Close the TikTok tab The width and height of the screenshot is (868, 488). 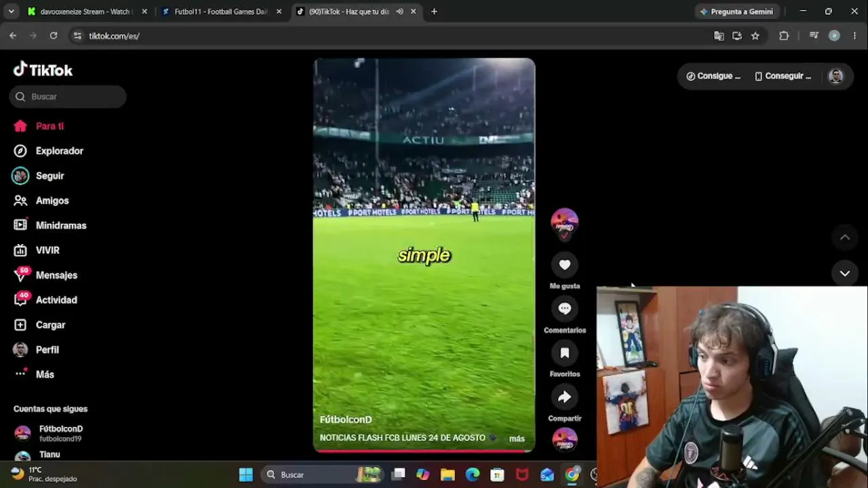[413, 12]
